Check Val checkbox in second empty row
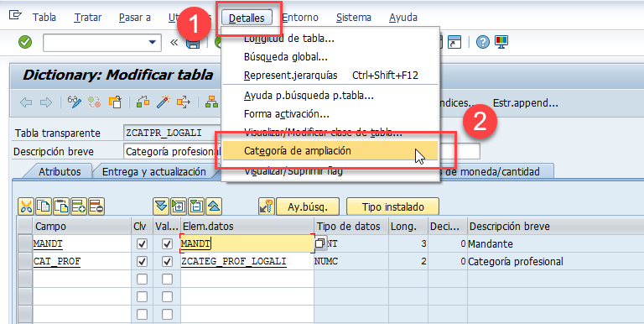The width and height of the screenshot is (644, 324). [x=167, y=297]
